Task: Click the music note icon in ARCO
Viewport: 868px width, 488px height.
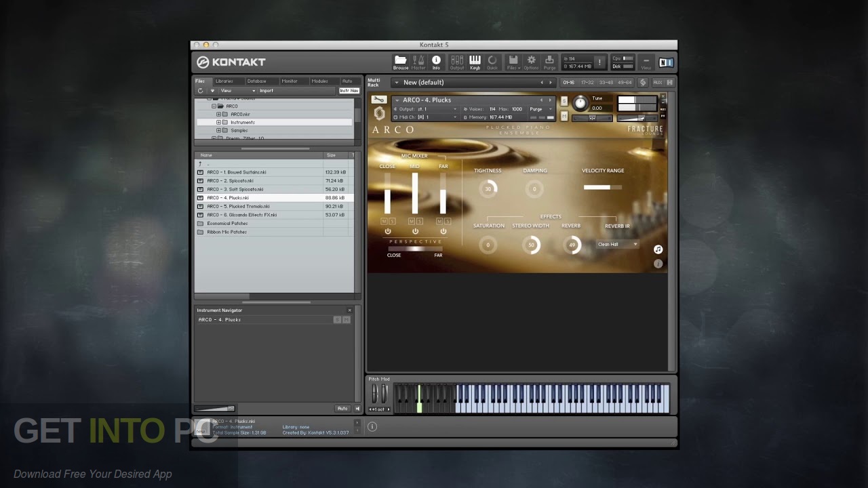Action: [x=658, y=249]
